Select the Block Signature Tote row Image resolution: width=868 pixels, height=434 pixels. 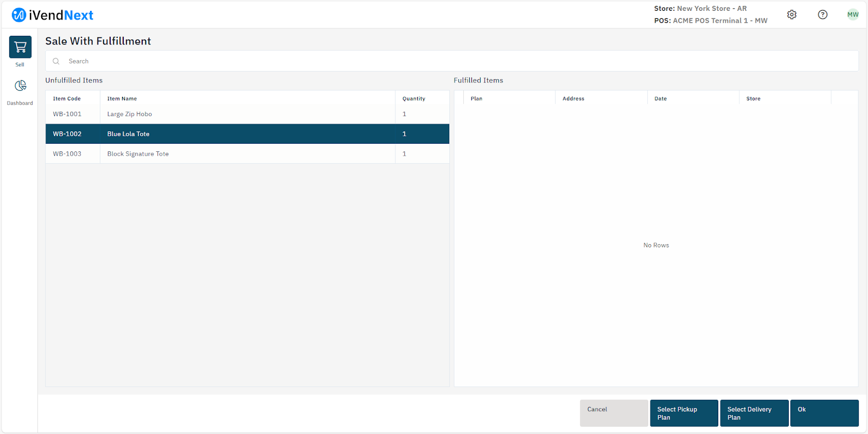click(247, 154)
